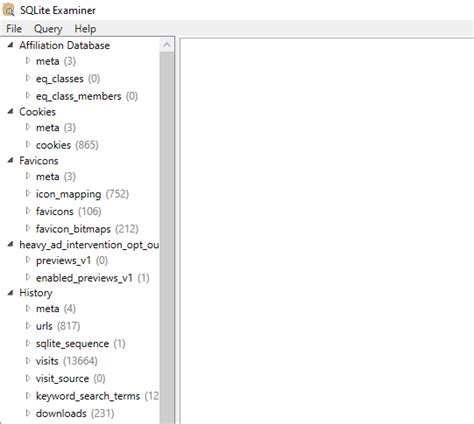Viewport: 474px width, 424px height.
Task: Expand the favicons (106) table arrow
Action: click(x=28, y=211)
